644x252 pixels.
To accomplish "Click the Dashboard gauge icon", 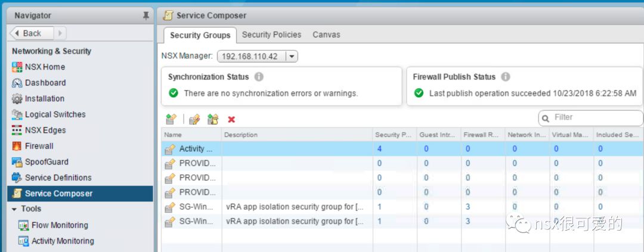I will coord(17,83).
